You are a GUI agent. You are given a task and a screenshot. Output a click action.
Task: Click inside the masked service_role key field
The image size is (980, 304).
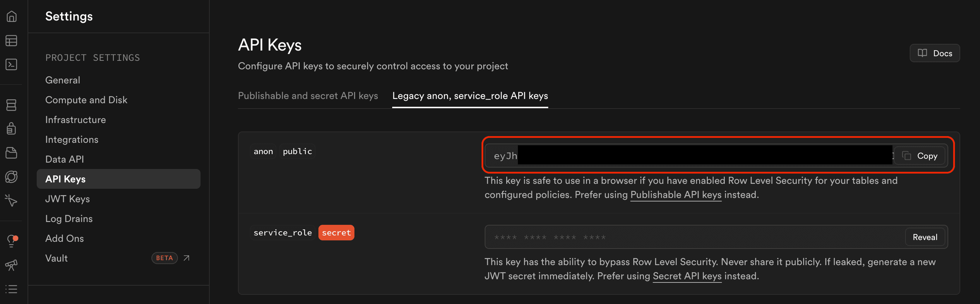[647, 236]
